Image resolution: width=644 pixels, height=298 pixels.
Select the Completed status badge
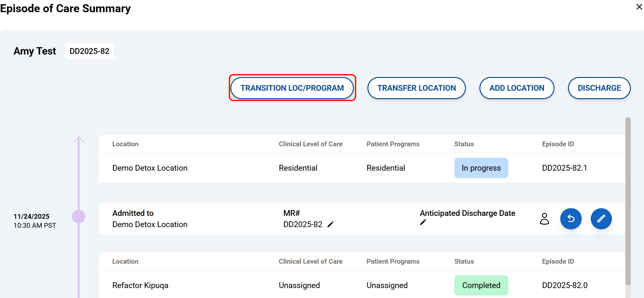tap(481, 285)
